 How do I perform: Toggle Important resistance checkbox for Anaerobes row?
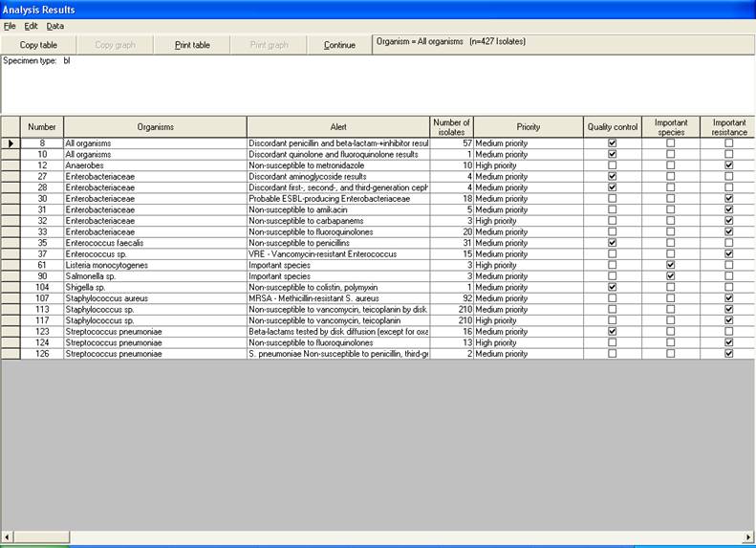[729, 165]
